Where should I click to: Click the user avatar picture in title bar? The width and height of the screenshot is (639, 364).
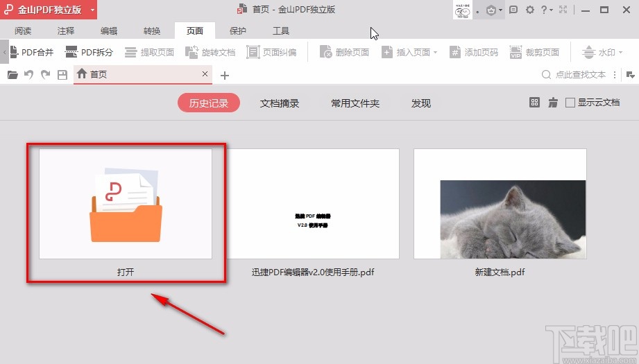click(463, 10)
